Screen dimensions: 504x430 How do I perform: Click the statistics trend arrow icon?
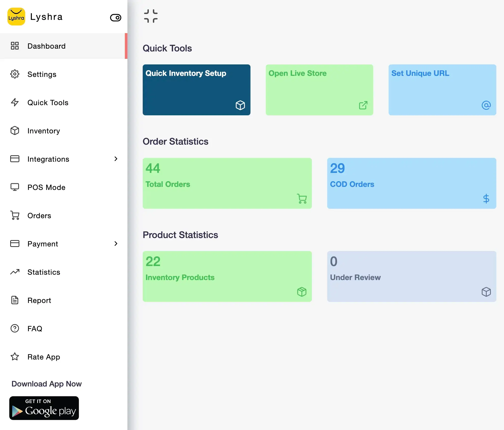coord(15,272)
